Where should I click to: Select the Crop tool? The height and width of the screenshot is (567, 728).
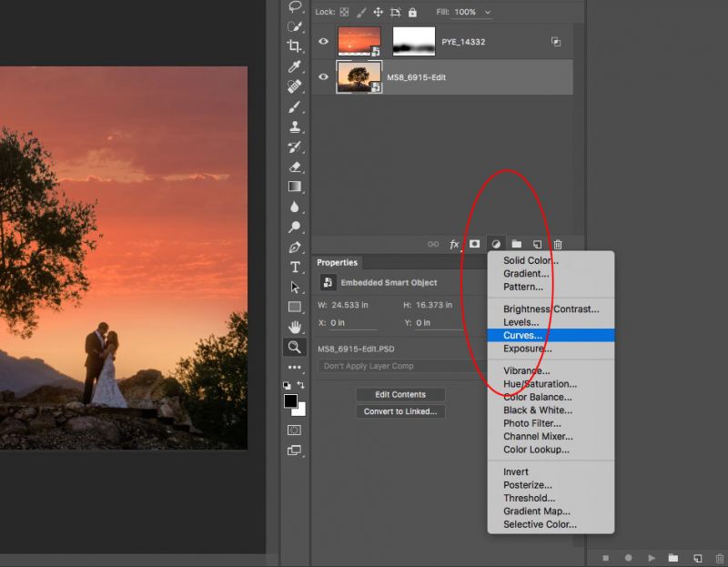(x=294, y=46)
